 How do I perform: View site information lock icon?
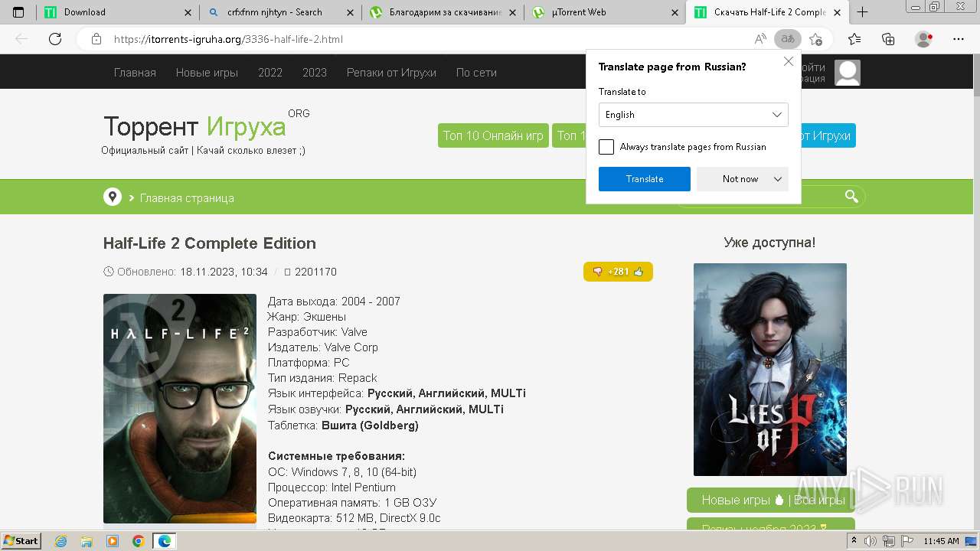96,39
